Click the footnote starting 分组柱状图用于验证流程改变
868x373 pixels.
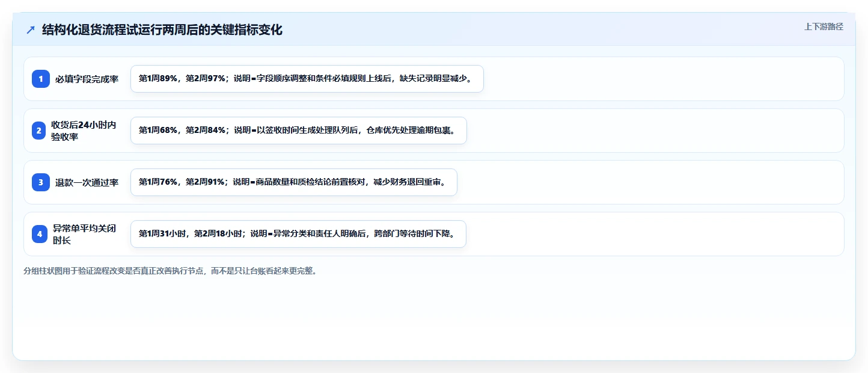(170, 271)
